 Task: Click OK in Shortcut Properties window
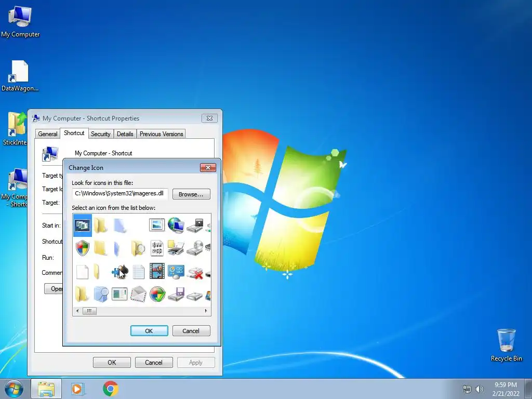point(112,362)
